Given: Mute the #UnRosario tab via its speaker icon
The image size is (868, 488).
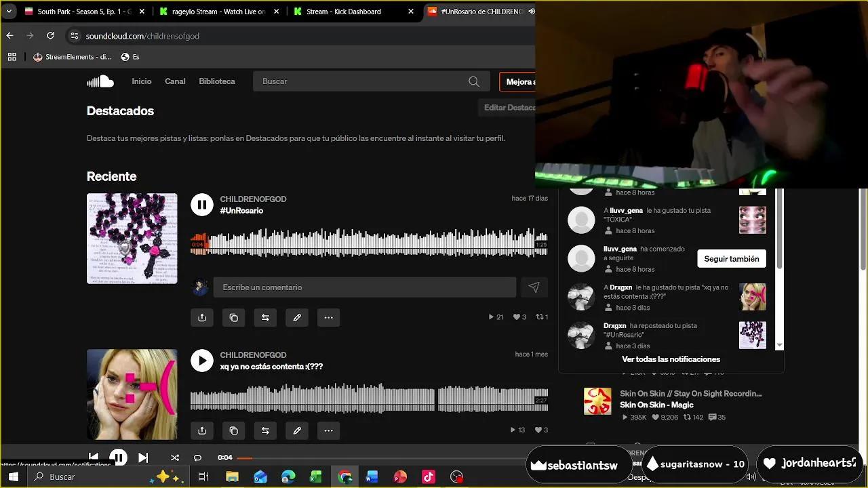Looking at the screenshot, I should (531, 12).
